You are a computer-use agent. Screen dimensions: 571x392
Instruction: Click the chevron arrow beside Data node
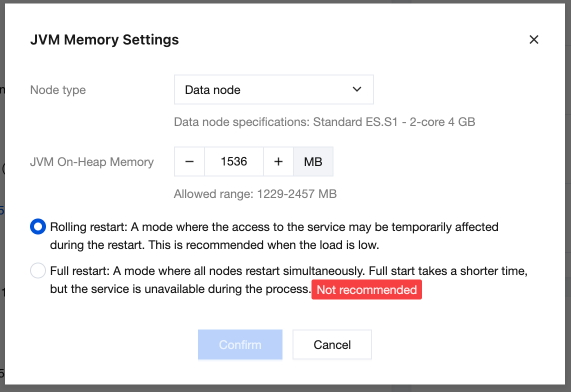[356, 89]
